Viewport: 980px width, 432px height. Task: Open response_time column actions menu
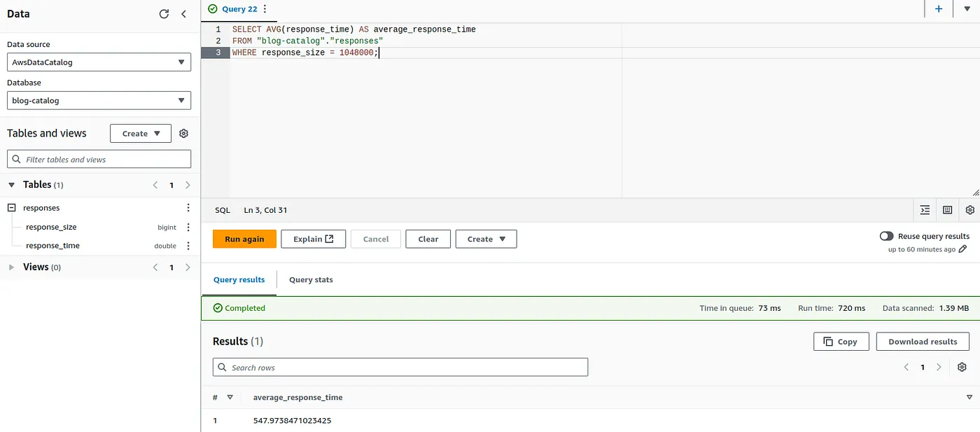188,246
